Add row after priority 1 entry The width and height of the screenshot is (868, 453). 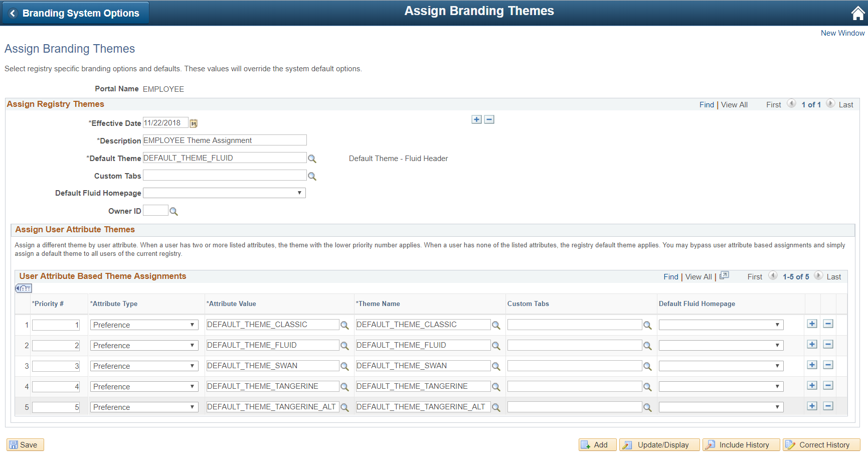pos(812,324)
